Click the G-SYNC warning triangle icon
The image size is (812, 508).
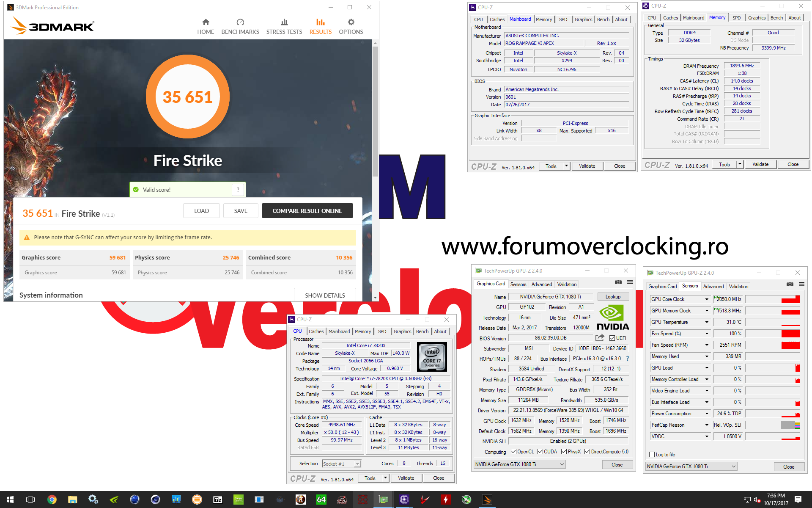click(27, 237)
